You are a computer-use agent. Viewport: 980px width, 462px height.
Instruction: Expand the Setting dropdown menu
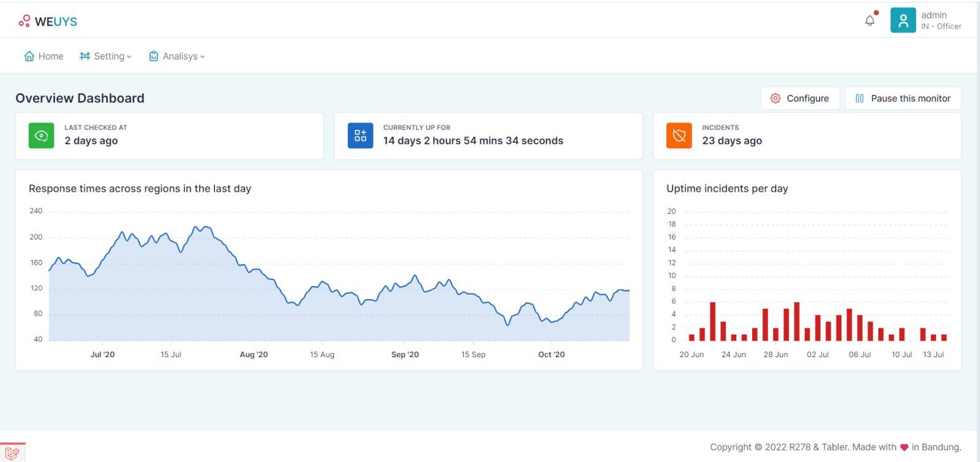click(x=105, y=56)
